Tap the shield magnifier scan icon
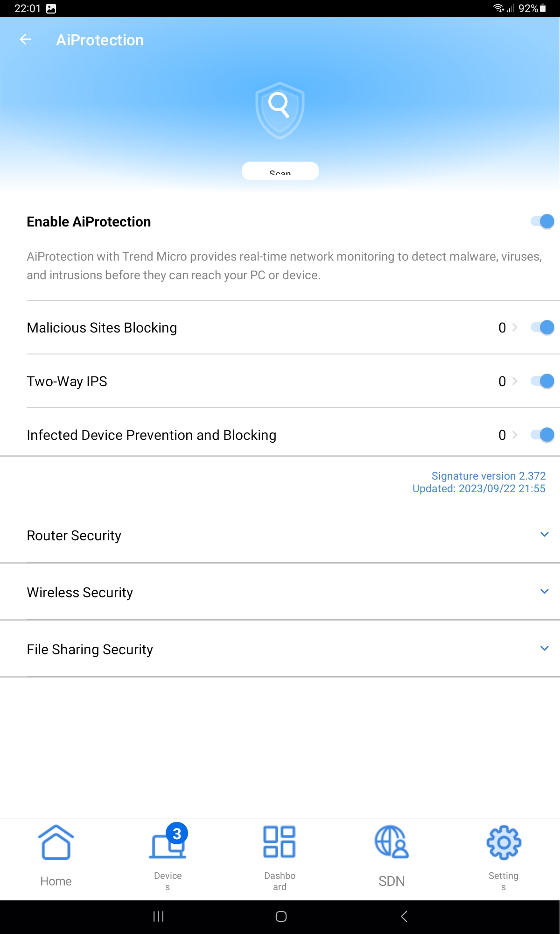The width and height of the screenshot is (560, 934). (x=280, y=110)
